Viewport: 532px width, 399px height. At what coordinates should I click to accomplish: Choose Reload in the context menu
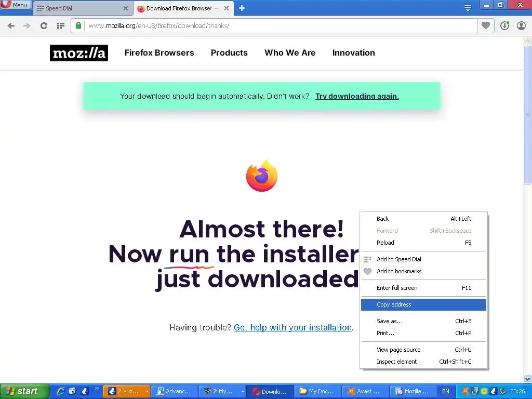(423, 243)
